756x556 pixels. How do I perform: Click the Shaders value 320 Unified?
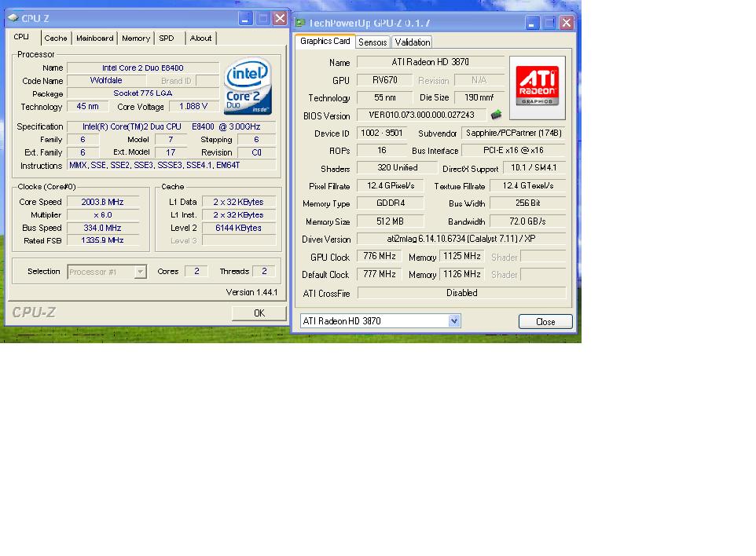398,168
